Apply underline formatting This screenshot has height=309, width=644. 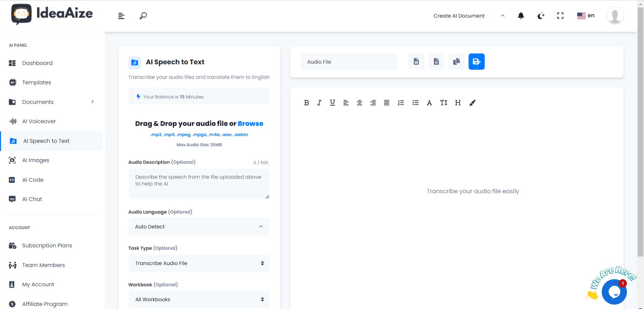[x=332, y=103]
